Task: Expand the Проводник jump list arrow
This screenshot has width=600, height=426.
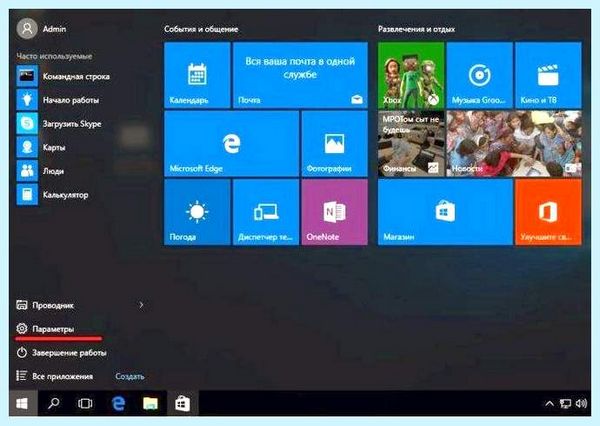Action: [x=141, y=305]
